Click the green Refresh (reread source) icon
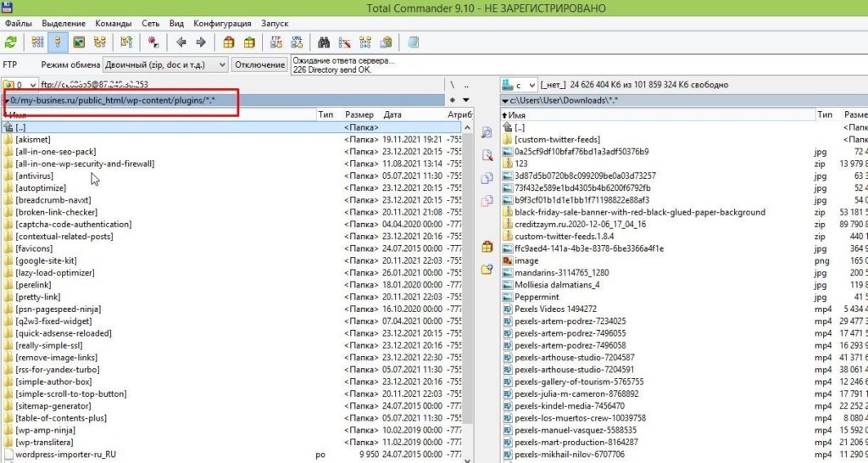The width and height of the screenshot is (868, 463). point(10,42)
